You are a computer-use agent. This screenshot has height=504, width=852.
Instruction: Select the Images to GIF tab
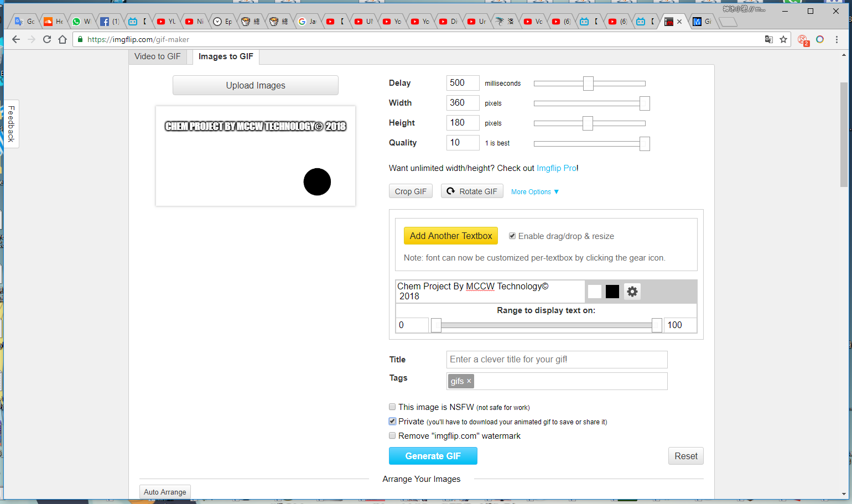pyautogui.click(x=226, y=56)
